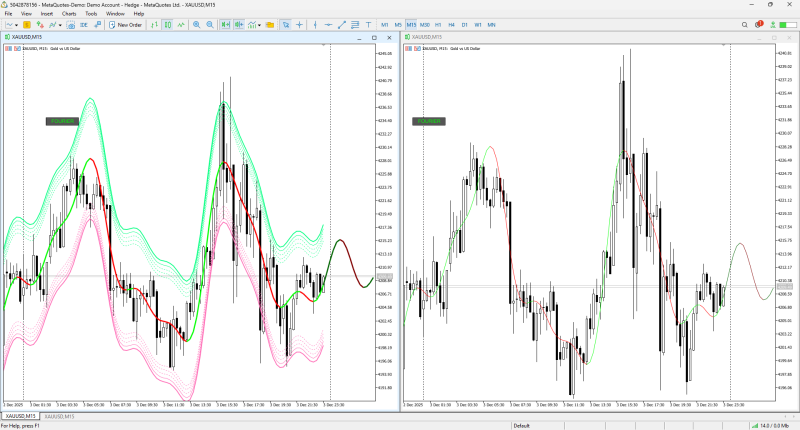The height and width of the screenshot is (430, 800).
Task: Open the Window menu
Action: click(115, 14)
